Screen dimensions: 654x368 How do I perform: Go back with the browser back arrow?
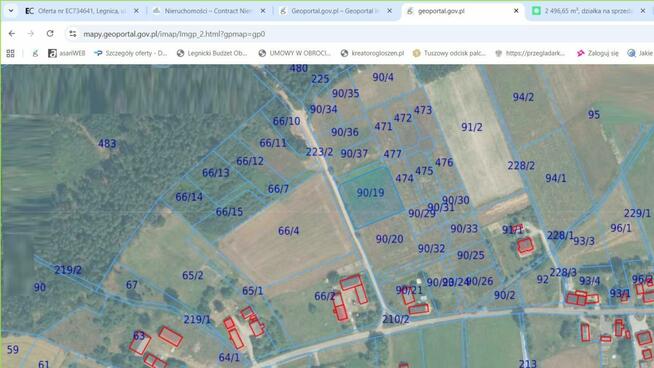pos(12,34)
